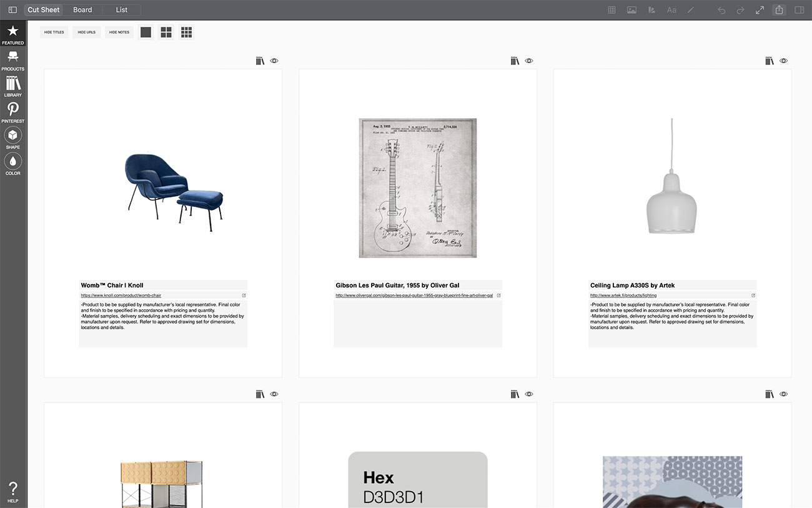Toggle visibility eye for Gibson guitar card
The height and width of the screenshot is (508, 812).
click(529, 61)
